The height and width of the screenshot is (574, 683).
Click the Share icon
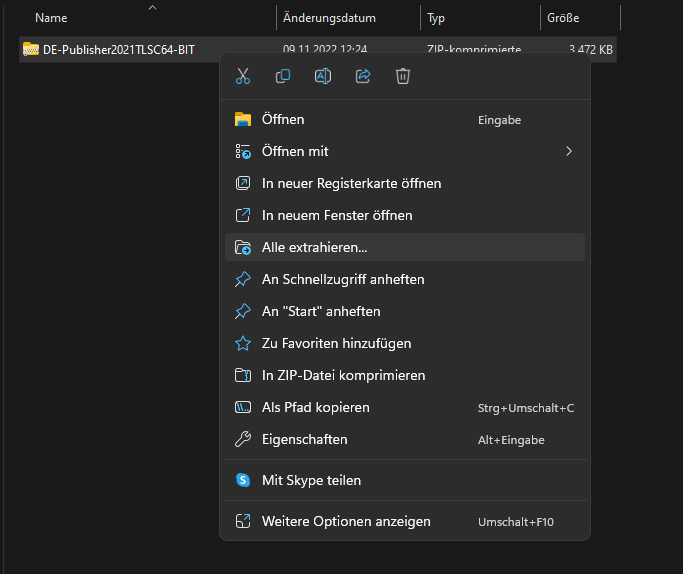(363, 76)
